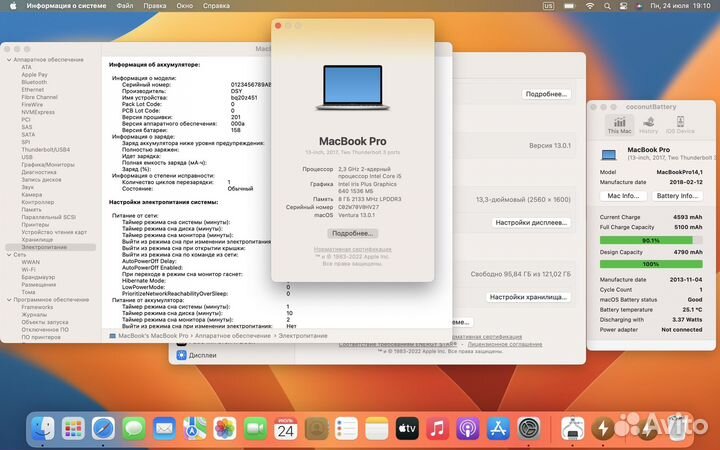Open Reminders from the Dock
Viewport: 720px width, 450px height.
click(347, 428)
